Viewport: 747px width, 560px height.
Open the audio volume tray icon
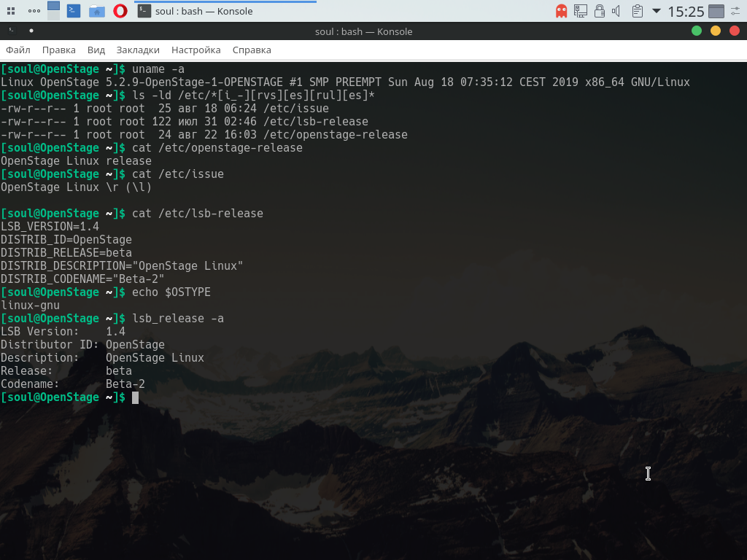[616, 11]
